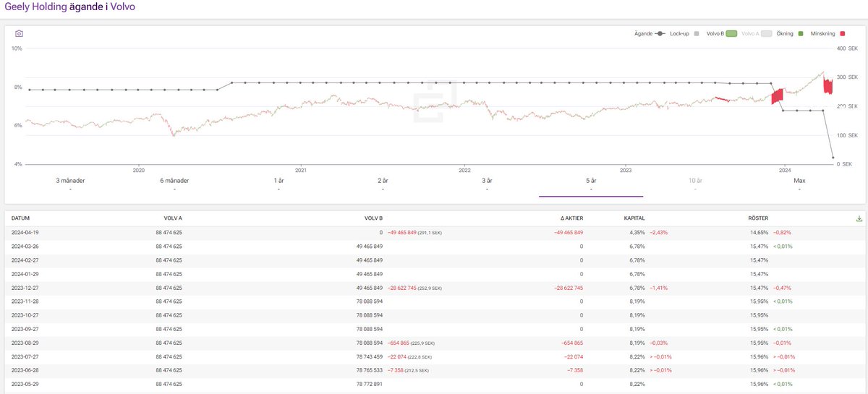The height and width of the screenshot is (394, 868).
Task: Click the −654 865 value in Δ AKTIER column
Action: coord(572,343)
